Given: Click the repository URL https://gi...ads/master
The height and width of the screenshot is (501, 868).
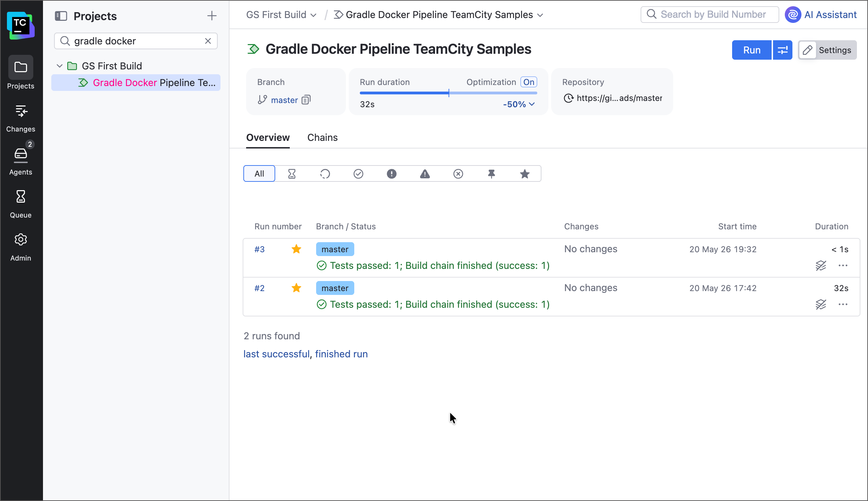Looking at the screenshot, I should (x=619, y=98).
